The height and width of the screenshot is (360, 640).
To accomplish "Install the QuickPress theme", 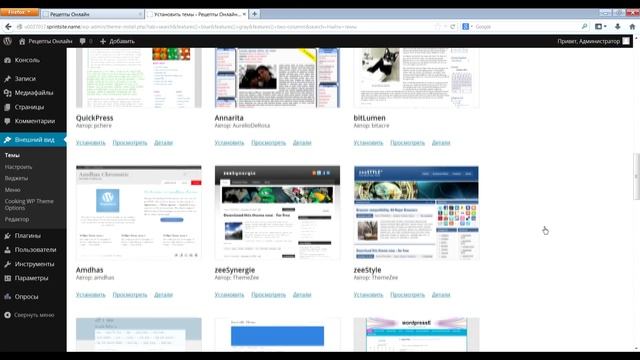I will click(91, 142).
